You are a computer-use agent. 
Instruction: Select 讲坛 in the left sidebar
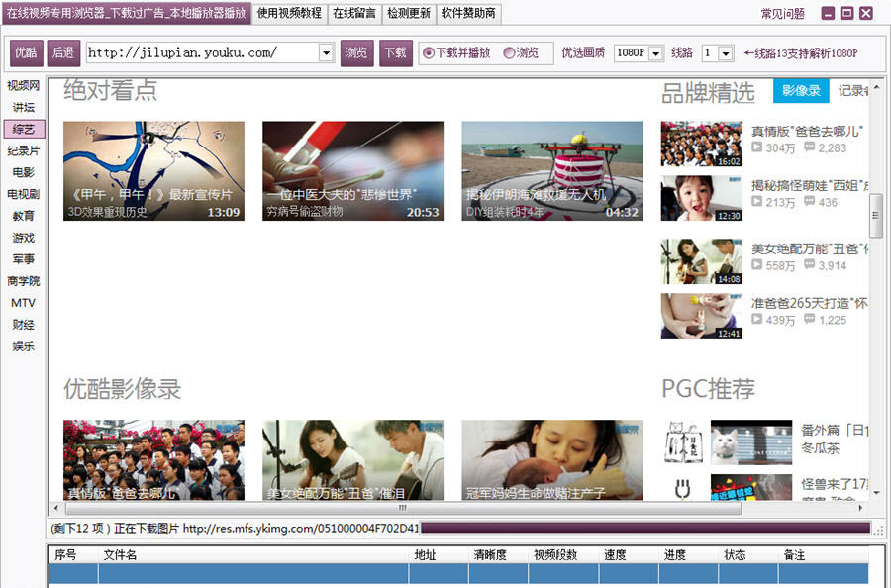[24, 107]
